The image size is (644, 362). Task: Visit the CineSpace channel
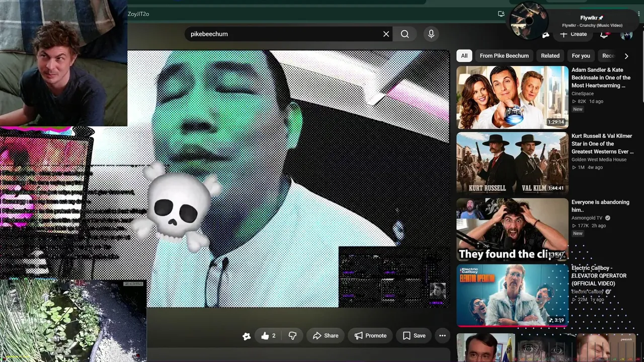583,94
